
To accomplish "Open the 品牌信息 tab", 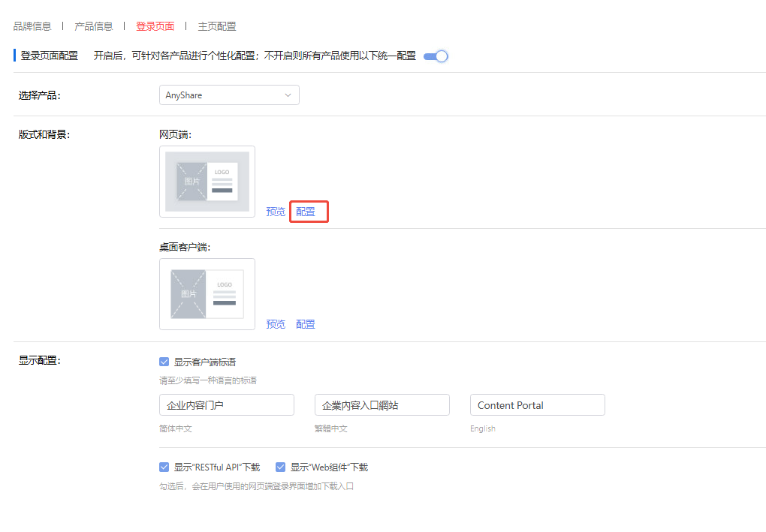I will click(32, 26).
